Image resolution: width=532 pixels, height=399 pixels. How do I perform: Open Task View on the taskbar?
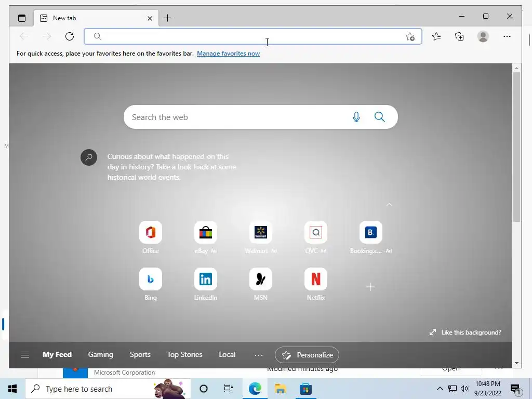click(229, 389)
